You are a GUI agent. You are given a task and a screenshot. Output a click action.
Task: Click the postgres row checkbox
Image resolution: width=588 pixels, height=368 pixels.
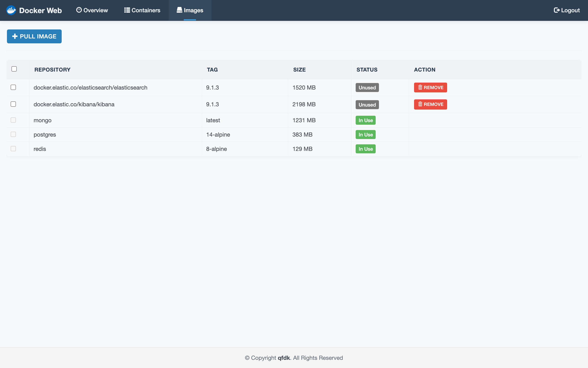(13, 134)
